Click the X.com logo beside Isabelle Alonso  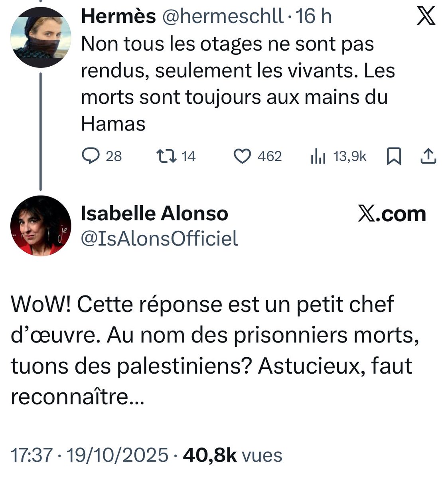392,214
